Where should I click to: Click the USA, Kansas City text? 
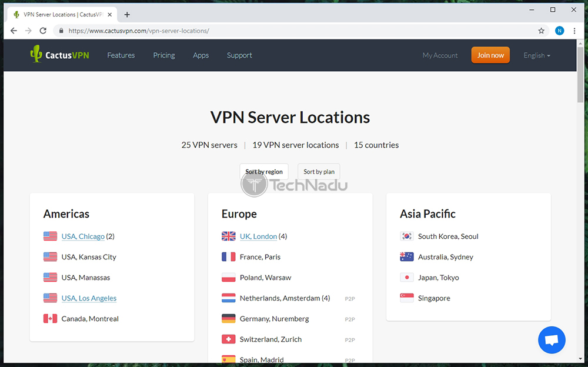pos(89,257)
